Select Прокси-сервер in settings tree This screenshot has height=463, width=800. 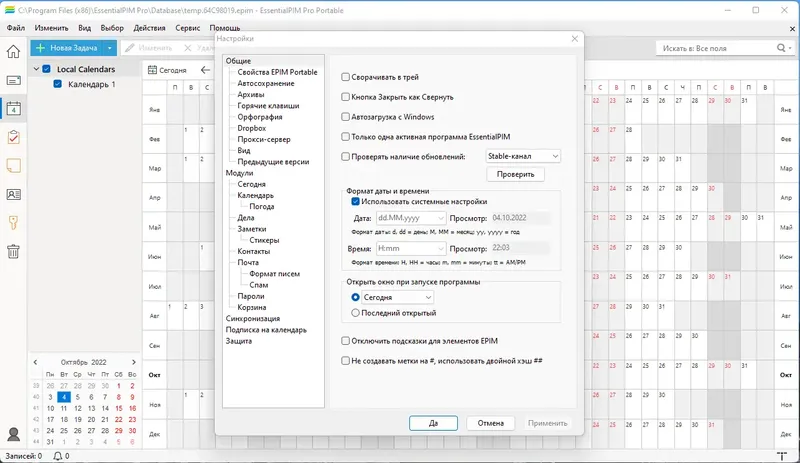264,139
